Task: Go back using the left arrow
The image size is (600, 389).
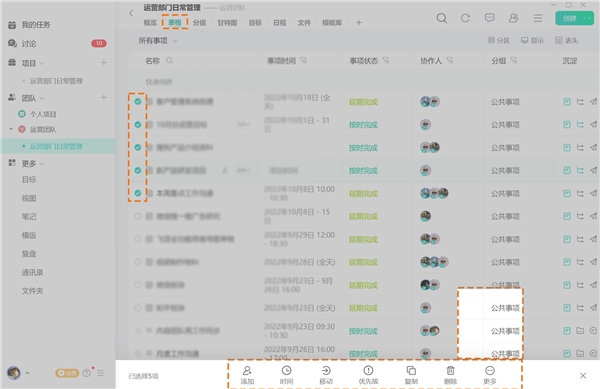Action: [x=131, y=13]
